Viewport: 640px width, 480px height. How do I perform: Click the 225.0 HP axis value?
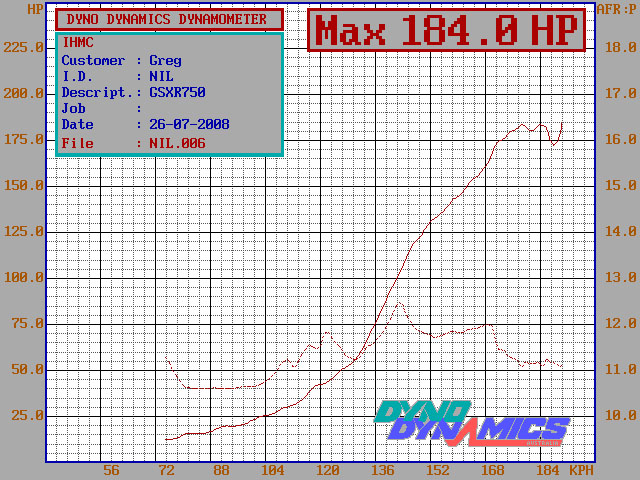[x=24, y=47]
